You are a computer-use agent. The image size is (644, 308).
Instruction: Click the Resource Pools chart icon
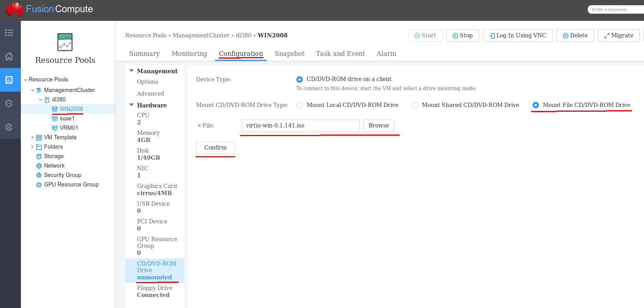65,42
